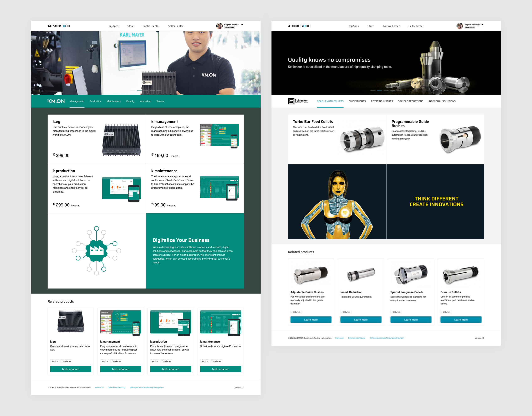Image resolution: width=532 pixels, height=416 pixels.
Task: Click the Digitalize Your Business heading
Action: tap(181, 240)
